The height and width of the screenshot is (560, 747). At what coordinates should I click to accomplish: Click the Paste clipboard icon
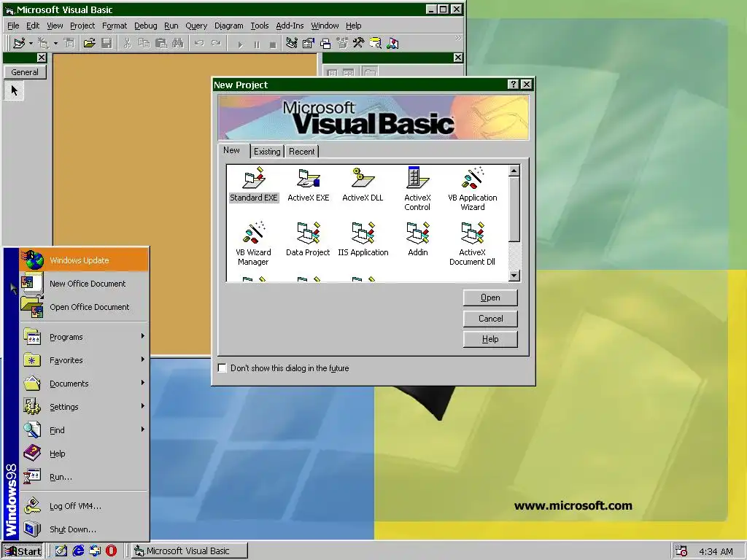pos(161,43)
